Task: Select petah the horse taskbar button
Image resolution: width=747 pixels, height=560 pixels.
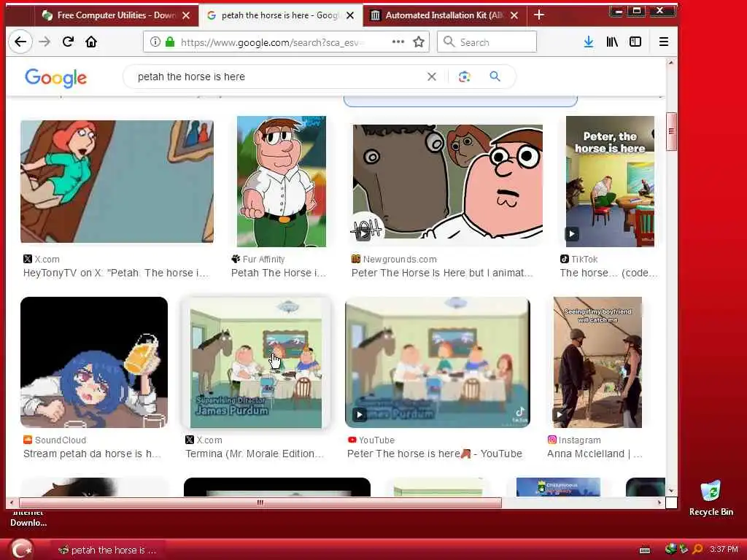Action: (107, 550)
